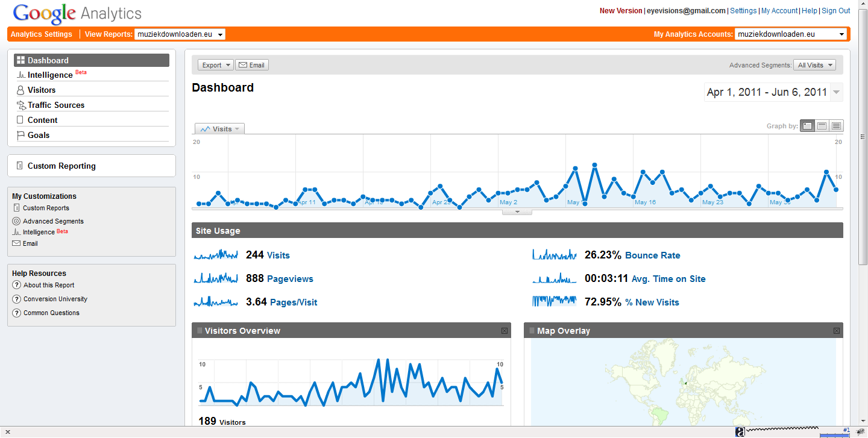Image resolution: width=868 pixels, height=438 pixels.
Task: Expand the graph using arrow handle below chart
Action: click(x=517, y=211)
